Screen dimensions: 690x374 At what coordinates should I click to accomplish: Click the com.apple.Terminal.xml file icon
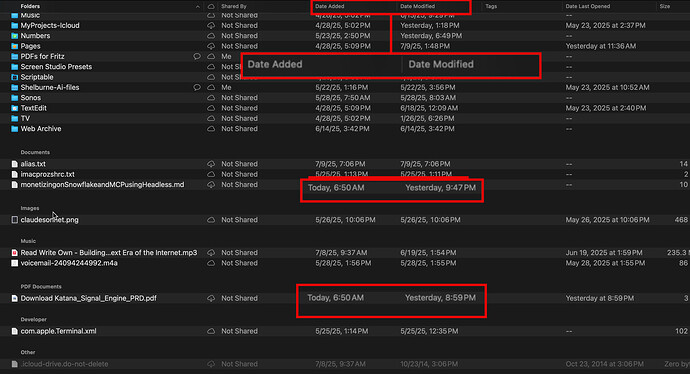15,331
